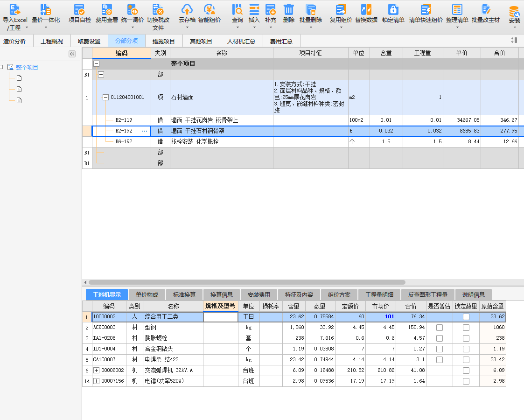Image resolution: width=524 pixels, height=420 pixels.
Task: Toggle 锁定数量 checkbox for 电焊条 row
Action: coord(466,359)
